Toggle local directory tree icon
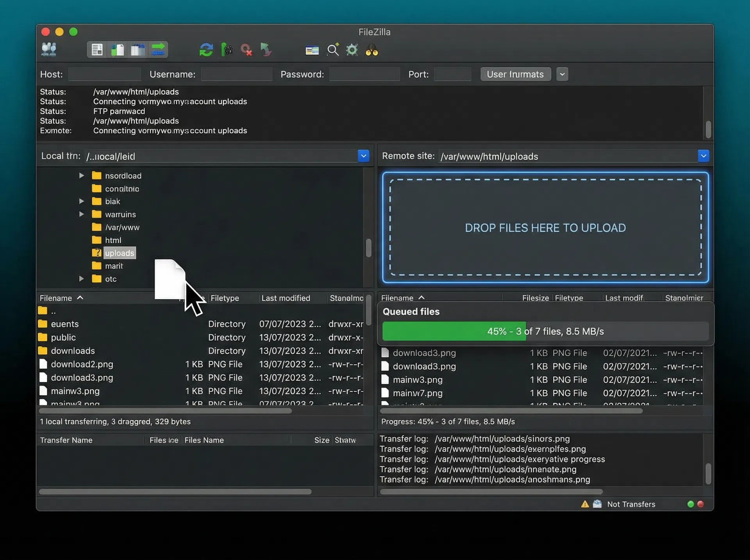This screenshot has width=750, height=560. (117, 50)
